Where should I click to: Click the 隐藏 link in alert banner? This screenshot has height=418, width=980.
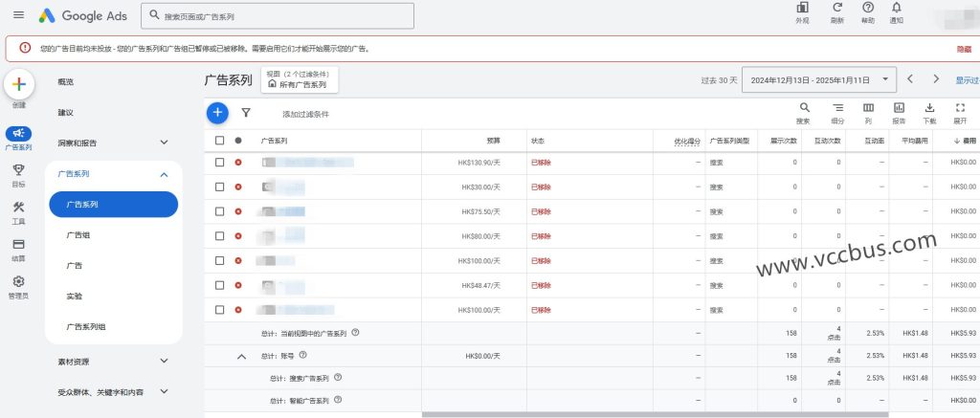[964, 49]
